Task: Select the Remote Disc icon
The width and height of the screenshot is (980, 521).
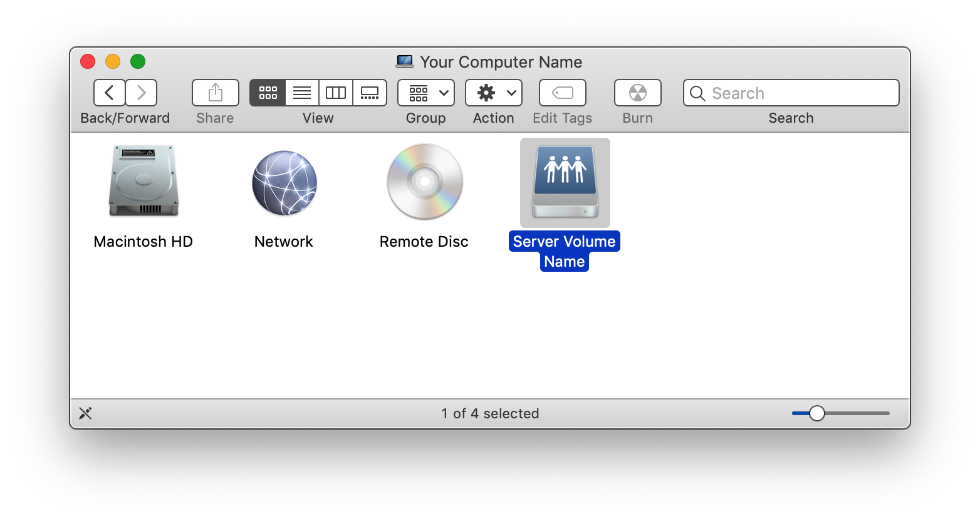Action: point(425,182)
